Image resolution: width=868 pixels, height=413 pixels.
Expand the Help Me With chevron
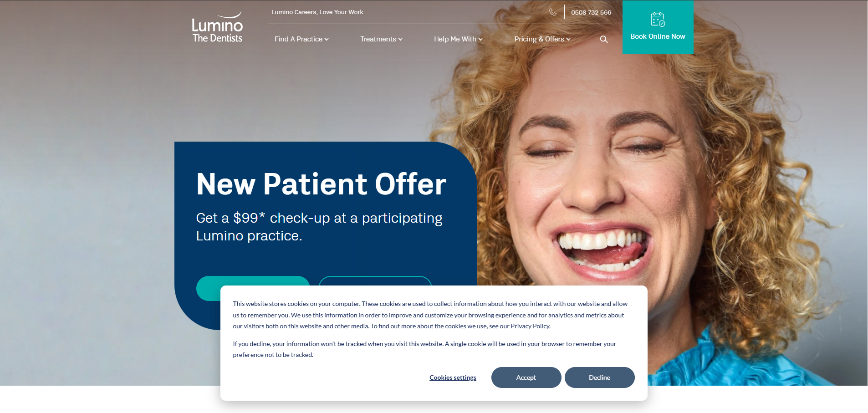(x=480, y=40)
